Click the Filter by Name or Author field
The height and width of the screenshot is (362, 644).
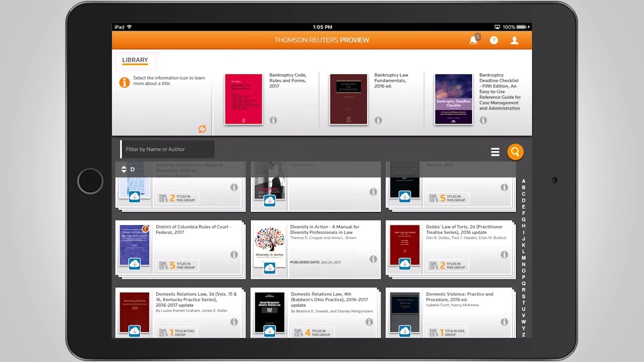tap(168, 149)
